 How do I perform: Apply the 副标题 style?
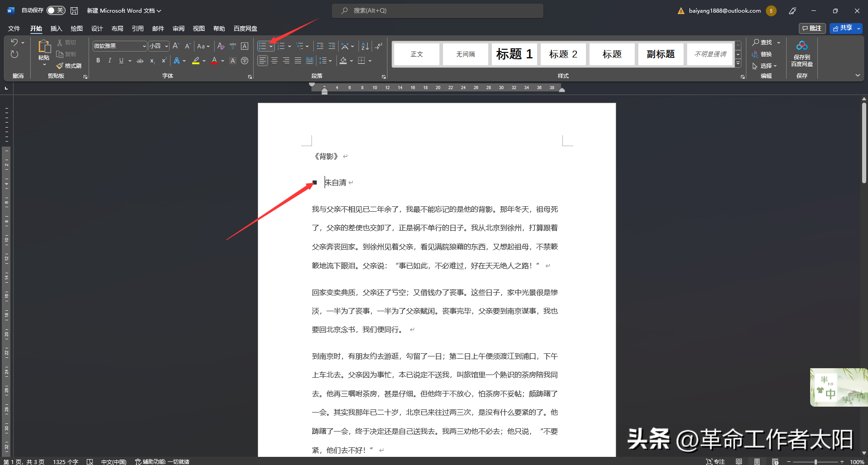(x=661, y=54)
